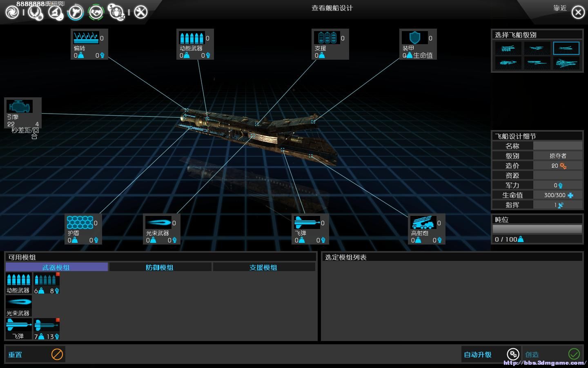Select the 装甲 armor shield slot icon

click(x=414, y=38)
